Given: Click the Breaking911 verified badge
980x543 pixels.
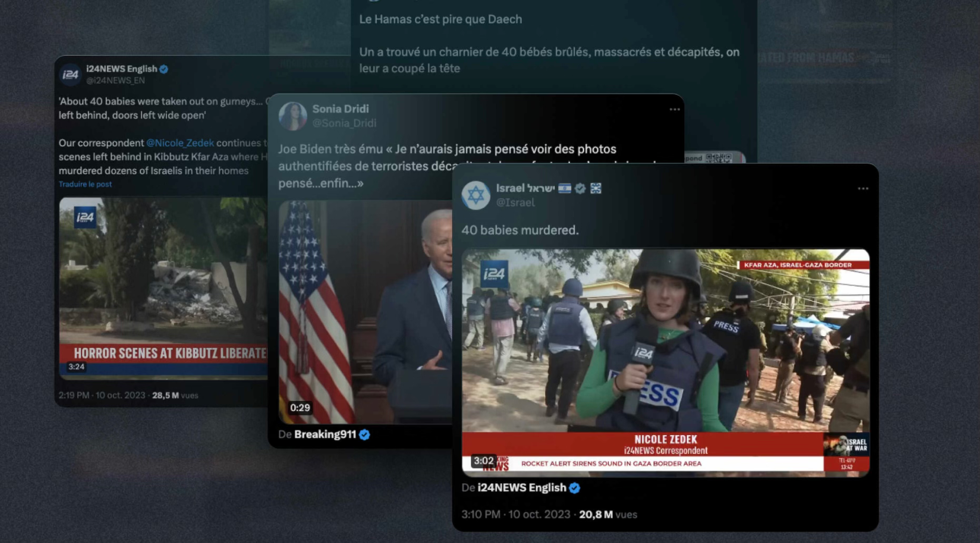Looking at the screenshot, I should (364, 435).
